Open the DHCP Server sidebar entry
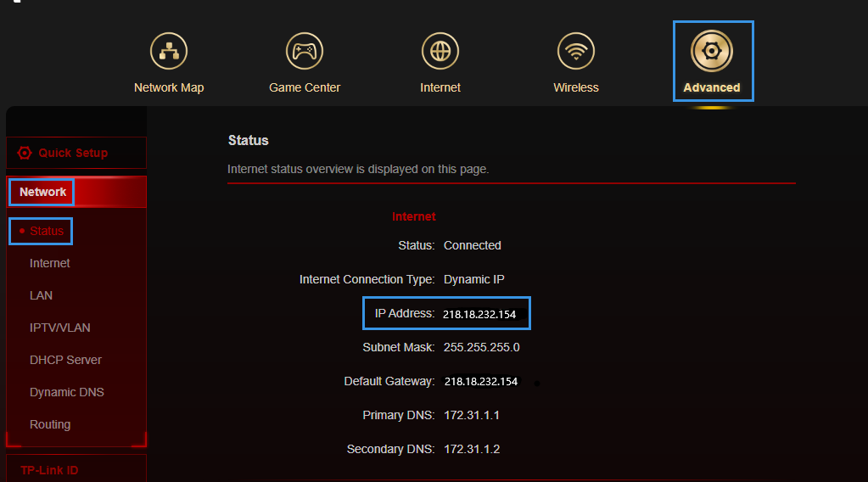 (x=65, y=360)
